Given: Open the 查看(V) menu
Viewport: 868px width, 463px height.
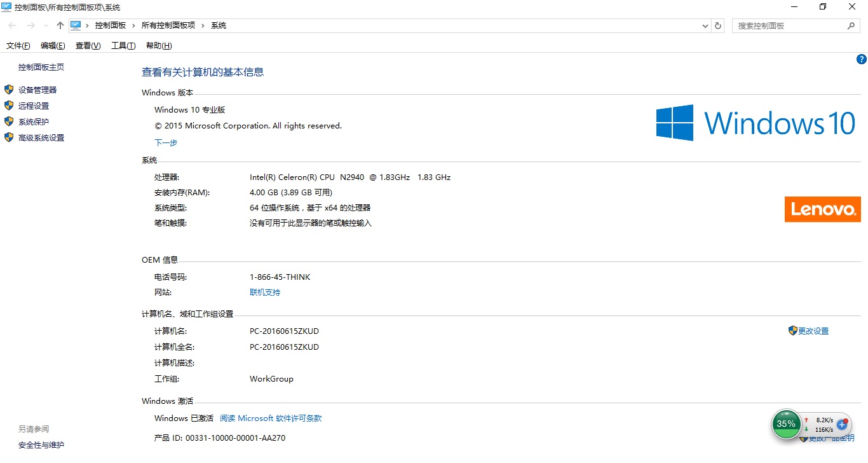Looking at the screenshot, I should (x=88, y=46).
